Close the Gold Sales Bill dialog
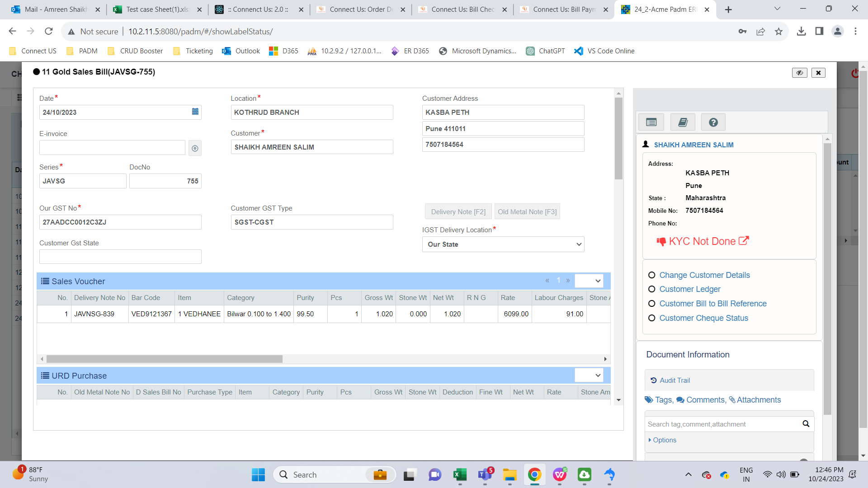Screen dimensions: 868x488 click(818, 73)
